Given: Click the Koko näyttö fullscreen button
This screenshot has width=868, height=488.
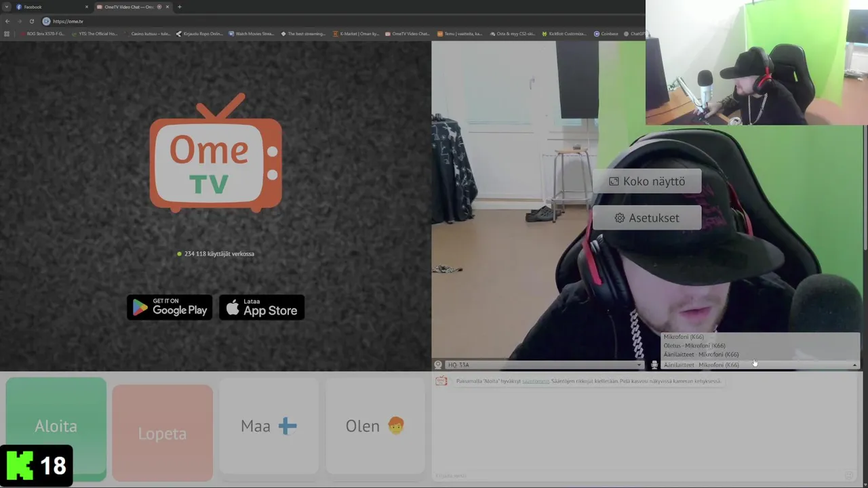Looking at the screenshot, I should [647, 182].
